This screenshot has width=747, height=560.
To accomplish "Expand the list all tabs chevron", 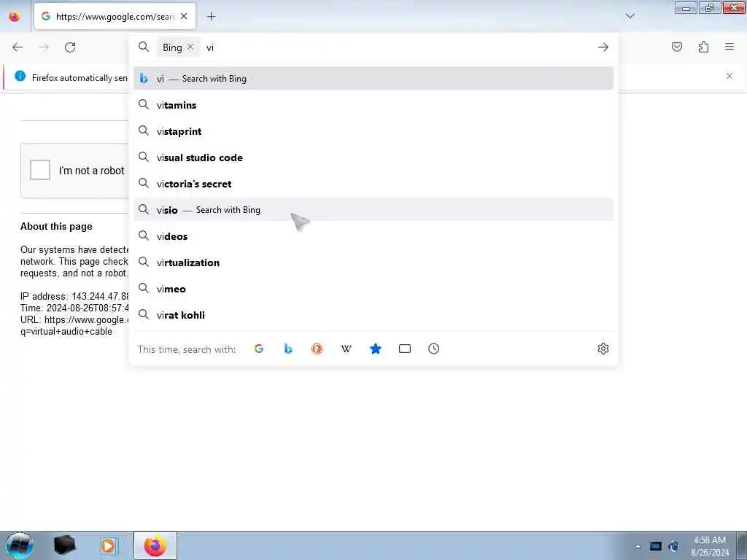I will tap(630, 16).
